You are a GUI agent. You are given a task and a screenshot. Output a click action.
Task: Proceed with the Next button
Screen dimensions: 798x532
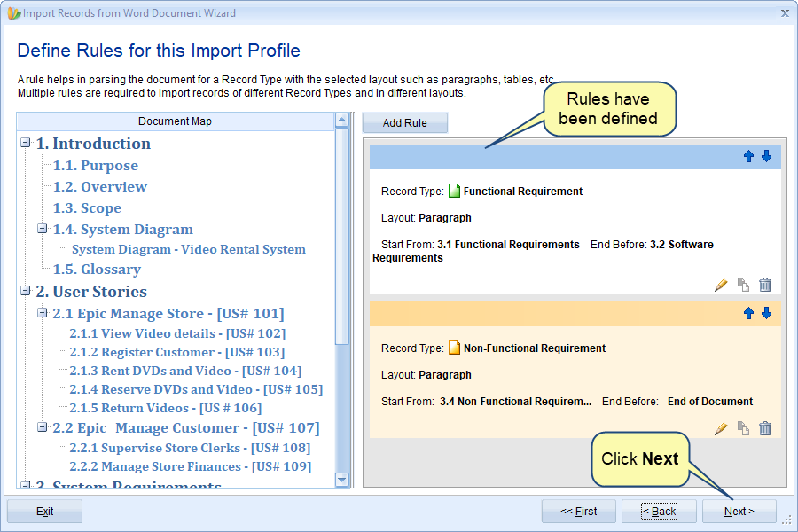pos(739,511)
